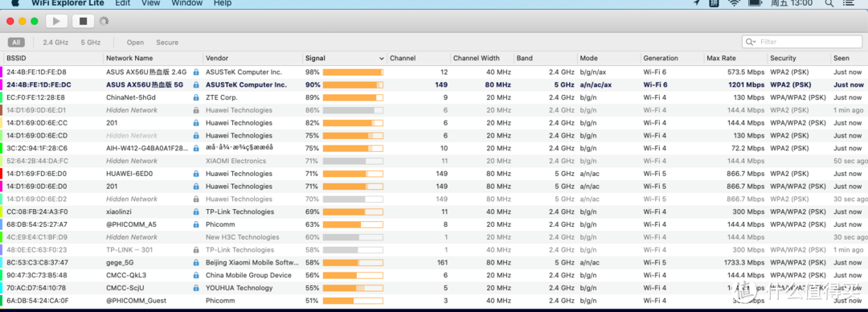Filter networks by 5 GHz

tap(91, 42)
